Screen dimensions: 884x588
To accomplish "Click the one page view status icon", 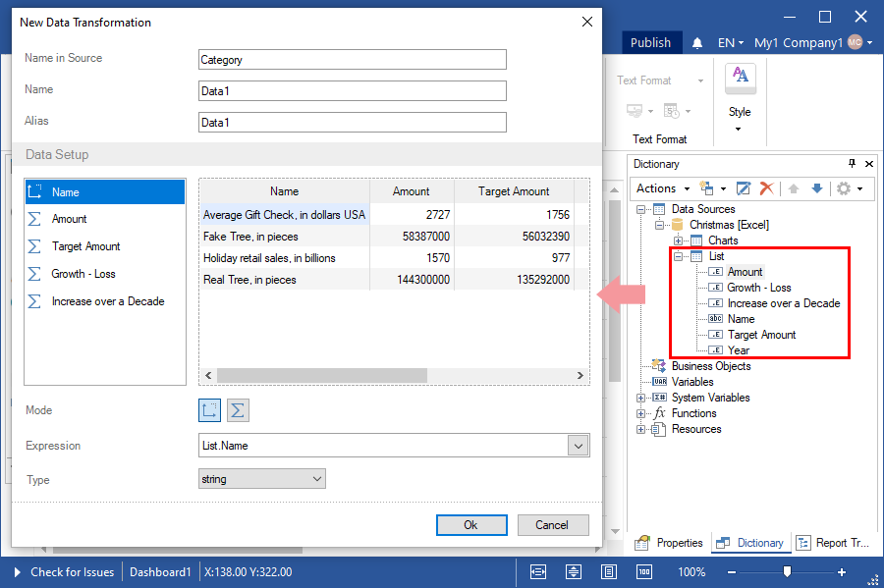I will click(609, 572).
